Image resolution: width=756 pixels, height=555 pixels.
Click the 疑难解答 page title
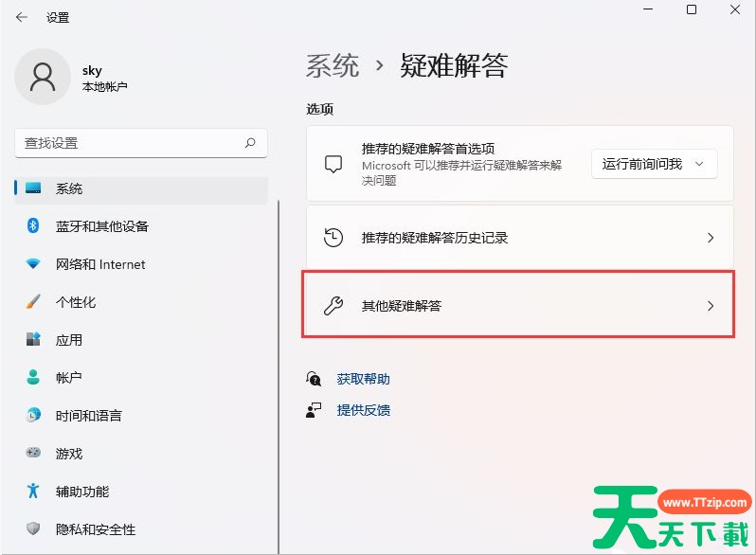click(454, 65)
